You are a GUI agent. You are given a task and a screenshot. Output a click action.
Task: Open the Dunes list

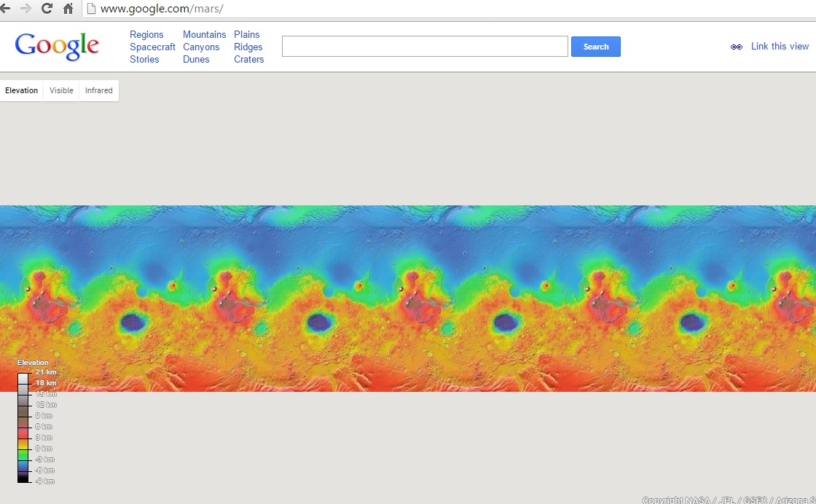[x=196, y=59]
